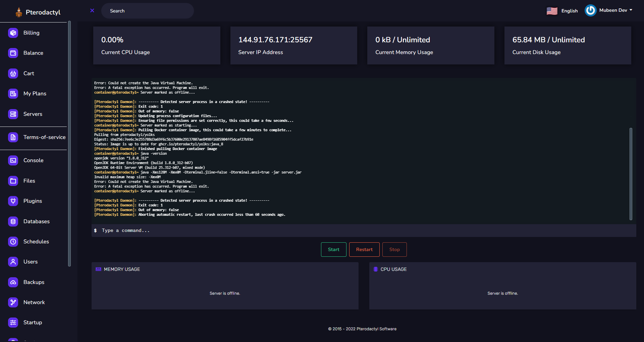Click server IP 144.91.76.171:25567

click(x=275, y=40)
